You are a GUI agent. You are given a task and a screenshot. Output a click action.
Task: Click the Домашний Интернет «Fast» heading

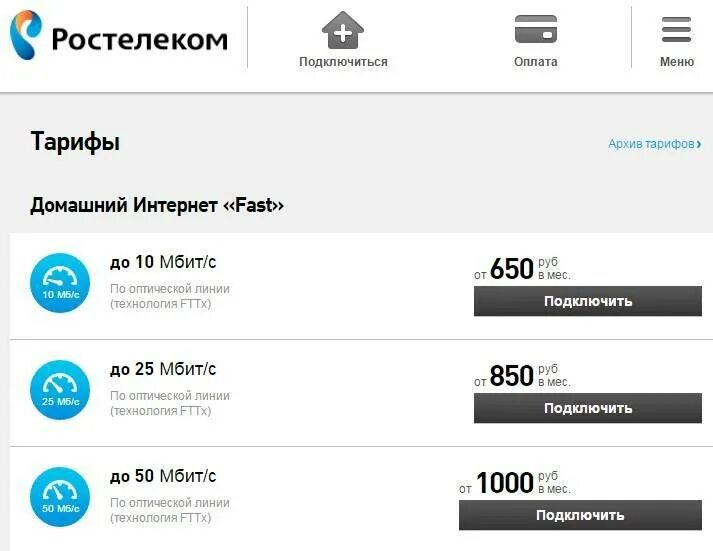[157, 205]
